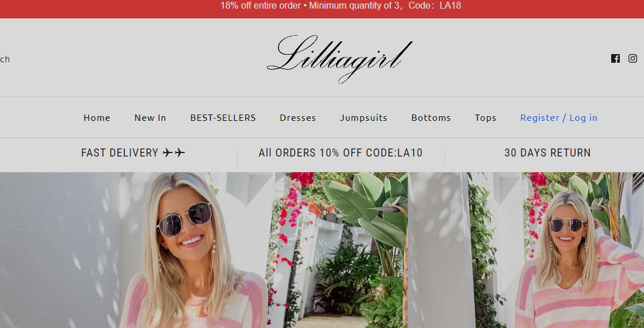Go to the Home menu item
The height and width of the screenshot is (328, 644).
(x=97, y=118)
